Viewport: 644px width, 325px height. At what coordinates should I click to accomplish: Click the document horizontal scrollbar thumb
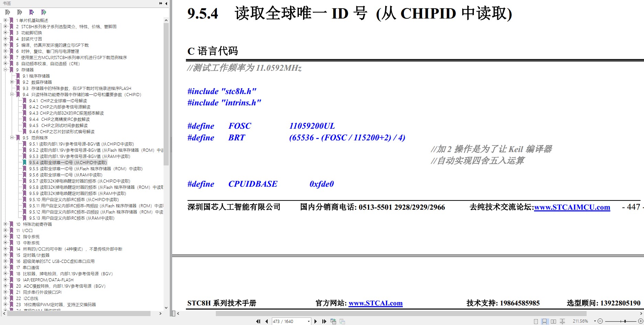click(401, 313)
